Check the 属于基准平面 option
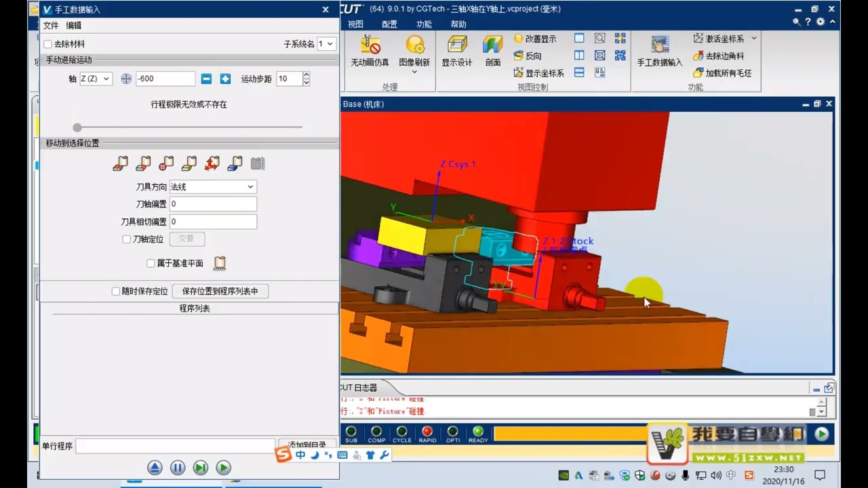The height and width of the screenshot is (488, 868). tap(151, 264)
